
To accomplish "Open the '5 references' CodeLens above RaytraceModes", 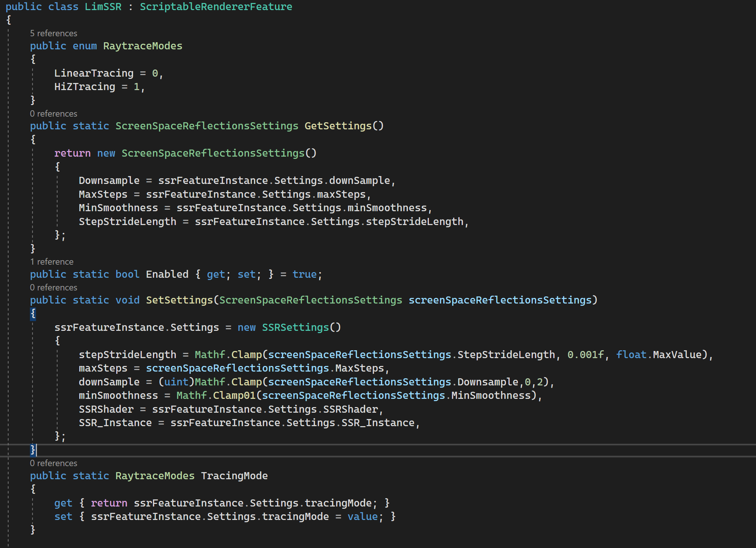I will click(x=53, y=33).
